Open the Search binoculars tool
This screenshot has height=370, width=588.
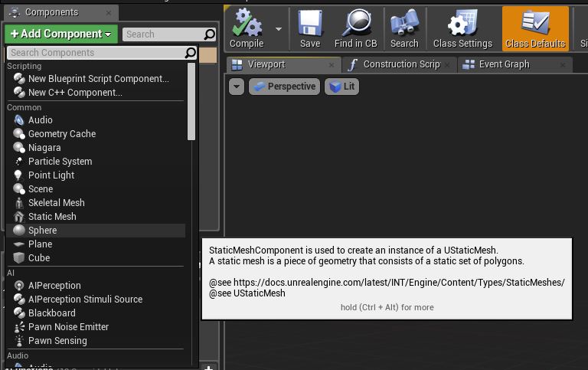[x=404, y=29]
